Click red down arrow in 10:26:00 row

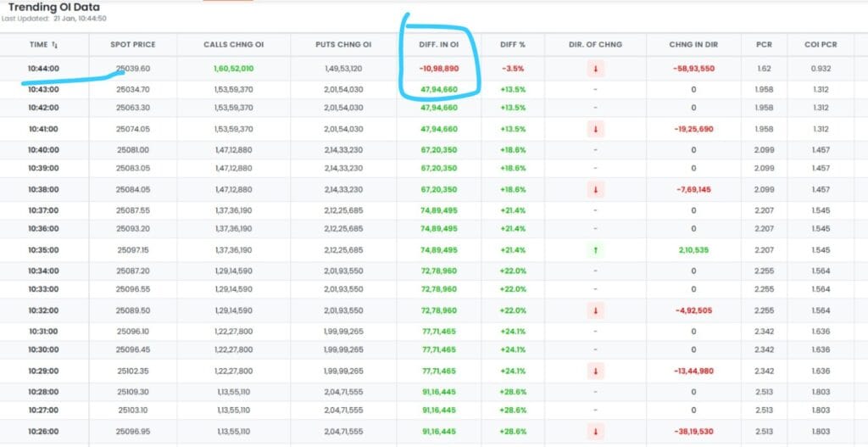point(595,432)
